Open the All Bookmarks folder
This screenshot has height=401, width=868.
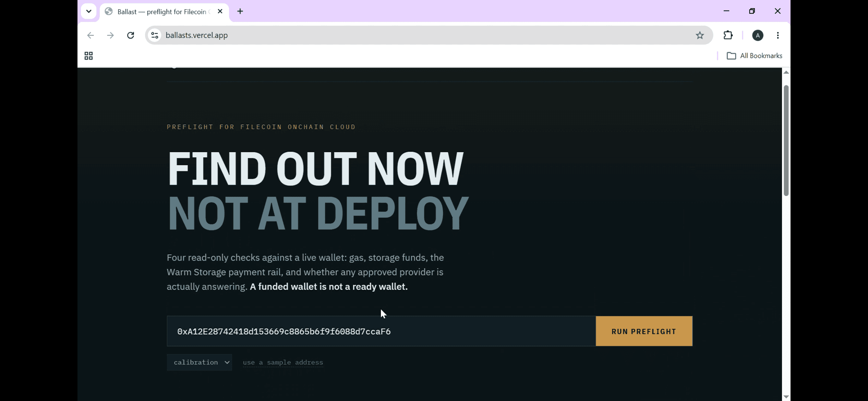755,56
